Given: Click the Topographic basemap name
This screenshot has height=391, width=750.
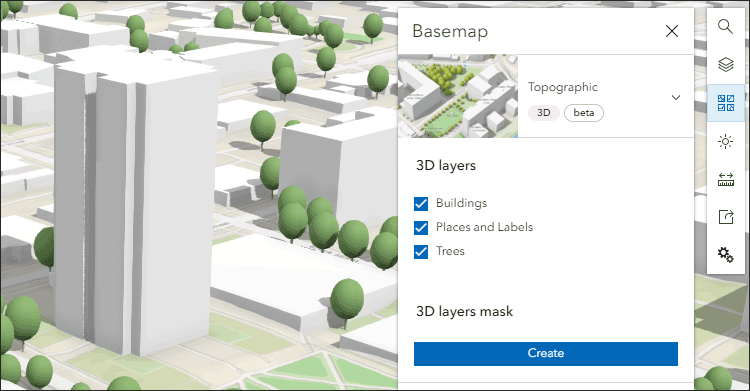Looking at the screenshot, I should [562, 87].
